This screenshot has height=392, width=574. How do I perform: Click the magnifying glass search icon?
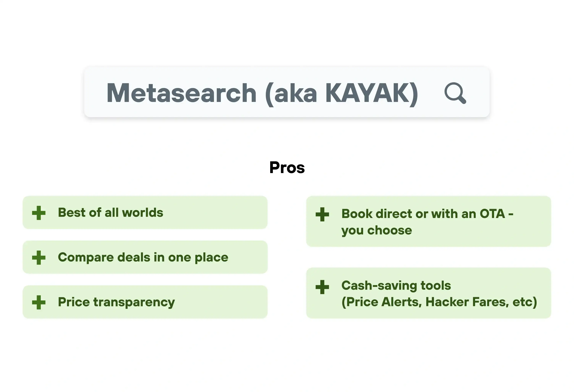tap(455, 93)
